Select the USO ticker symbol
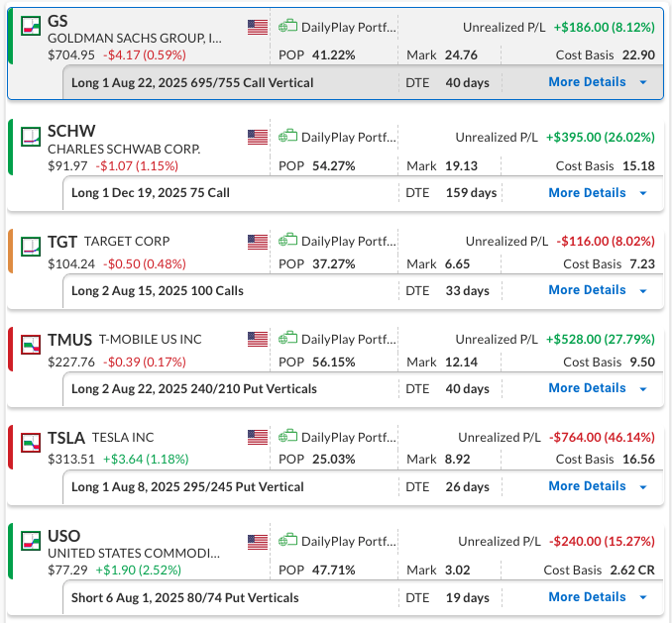The width and height of the screenshot is (672, 623). (x=63, y=536)
